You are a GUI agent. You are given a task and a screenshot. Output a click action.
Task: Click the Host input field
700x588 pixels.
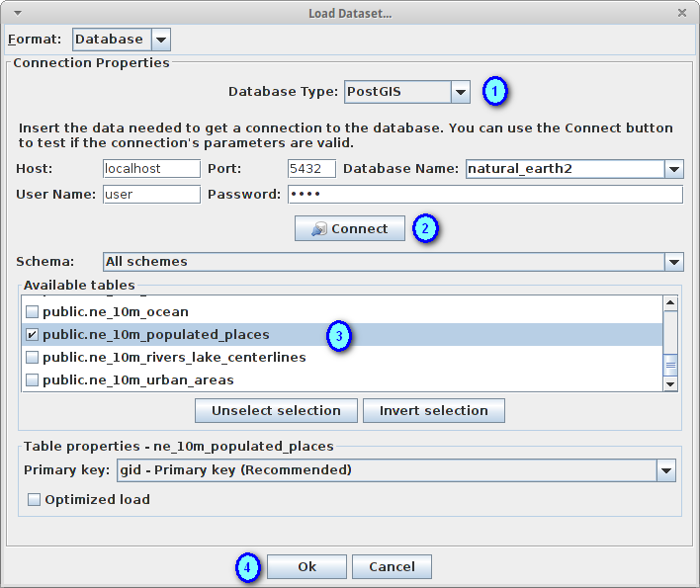151,169
